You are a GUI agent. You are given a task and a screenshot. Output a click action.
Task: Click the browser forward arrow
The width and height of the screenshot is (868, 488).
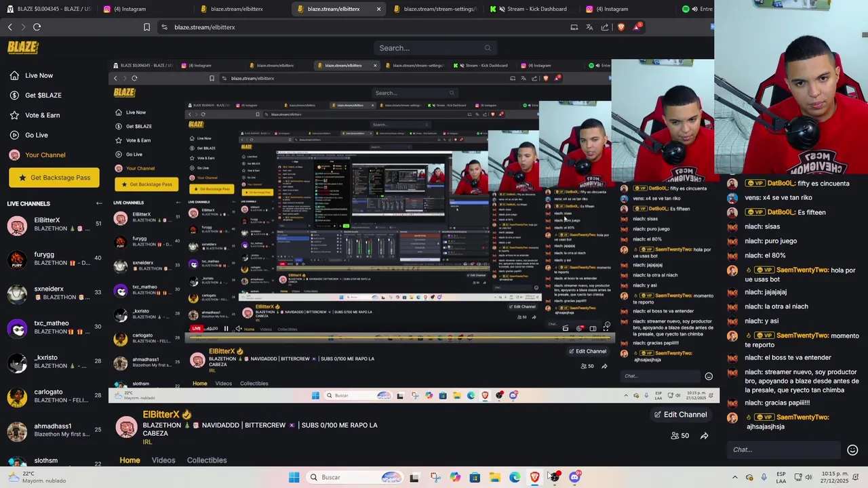tap(23, 27)
